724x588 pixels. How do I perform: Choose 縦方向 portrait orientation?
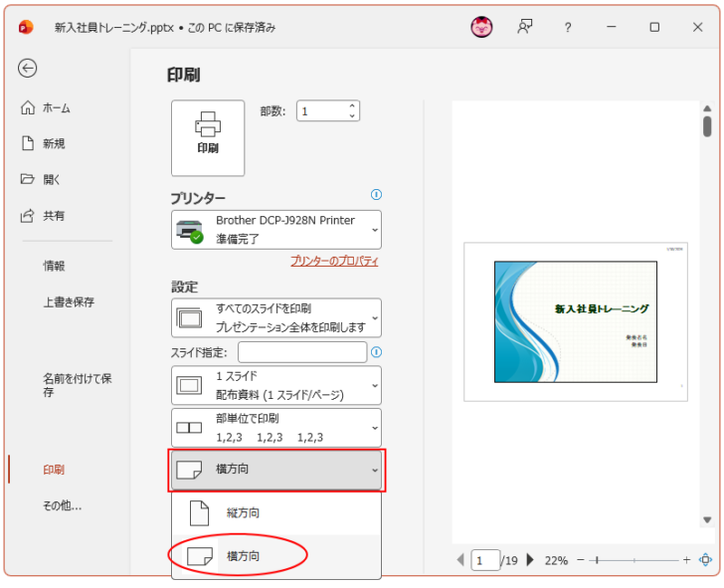point(276,513)
